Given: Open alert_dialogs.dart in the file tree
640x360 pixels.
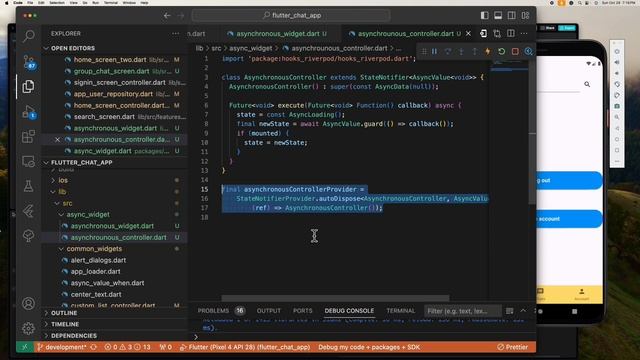Looking at the screenshot, I should (98, 260).
